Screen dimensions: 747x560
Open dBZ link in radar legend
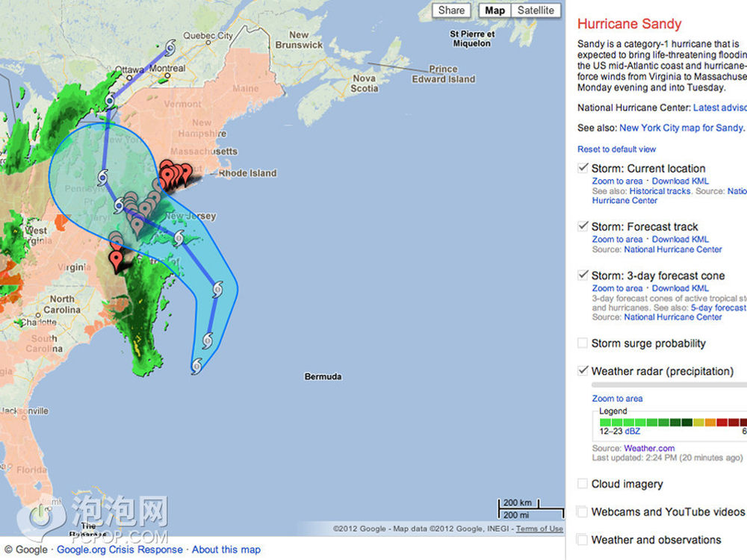point(633,431)
